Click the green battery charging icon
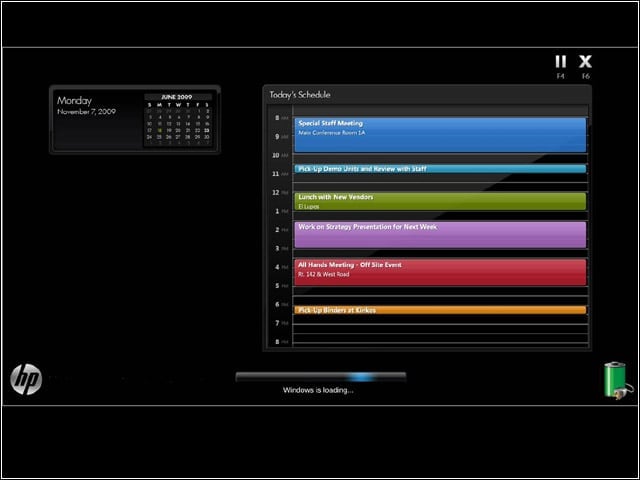 [617, 380]
